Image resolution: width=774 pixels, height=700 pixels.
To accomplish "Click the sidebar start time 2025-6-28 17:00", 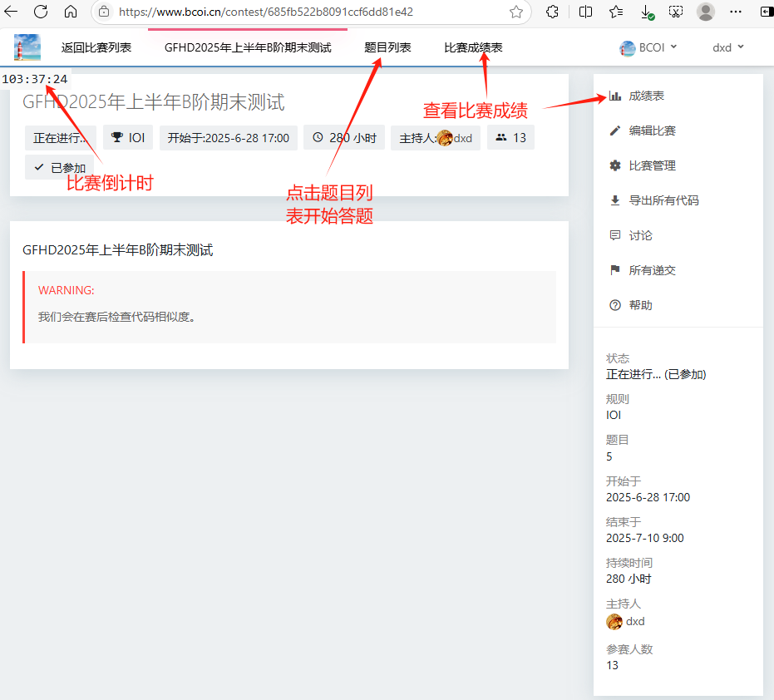I will point(648,497).
